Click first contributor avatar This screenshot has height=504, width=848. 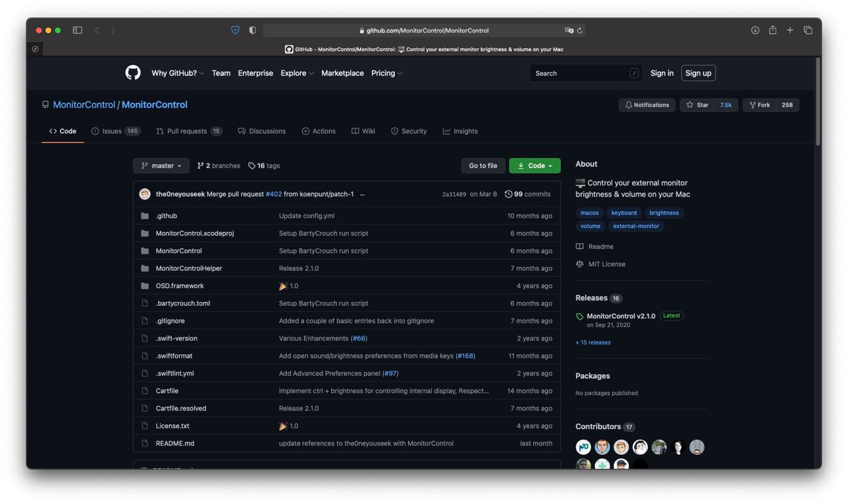pos(583,447)
